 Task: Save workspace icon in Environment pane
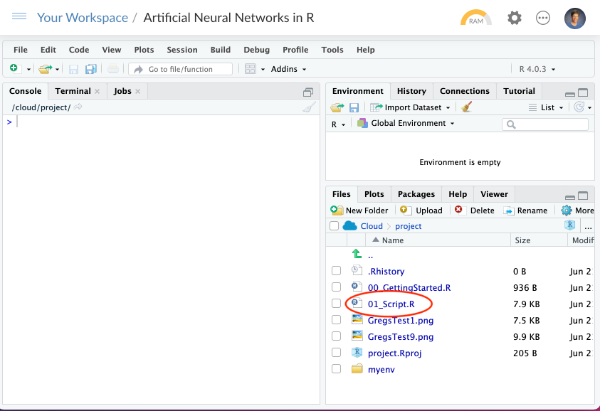354,108
